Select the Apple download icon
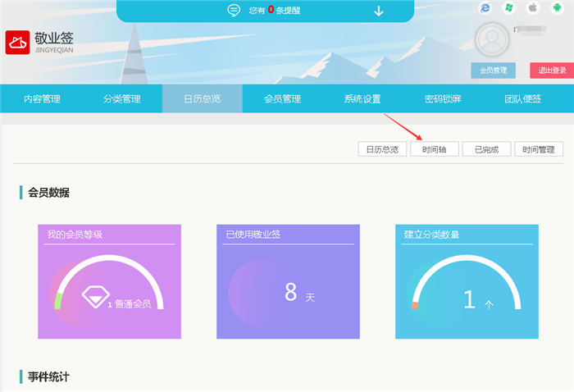This screenshot has height=392, width=574. coord(533,7)
